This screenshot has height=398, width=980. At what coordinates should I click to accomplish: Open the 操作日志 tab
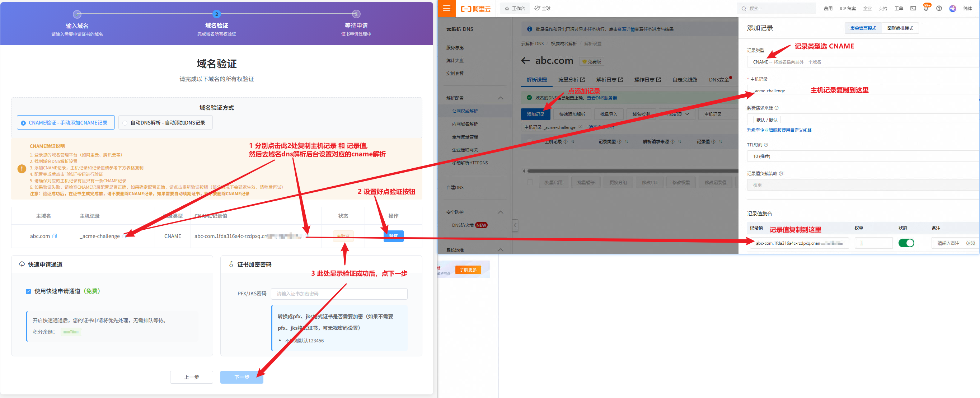tap(647, 80)
